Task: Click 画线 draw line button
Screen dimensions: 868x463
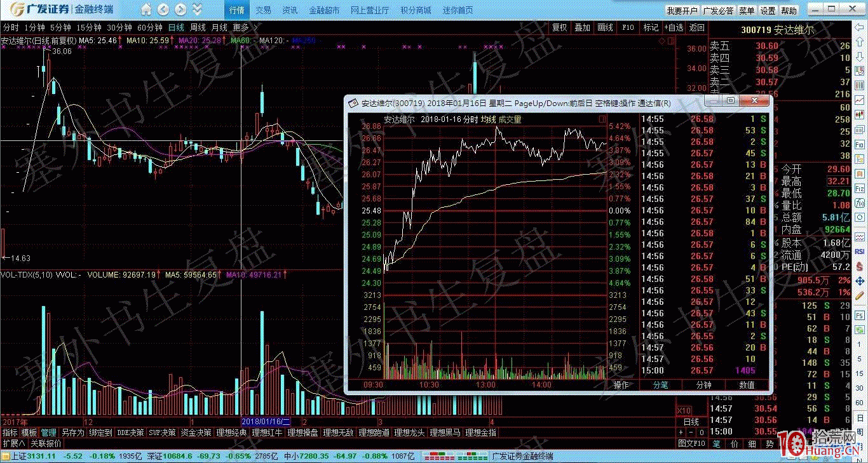Action: point(605,27)
